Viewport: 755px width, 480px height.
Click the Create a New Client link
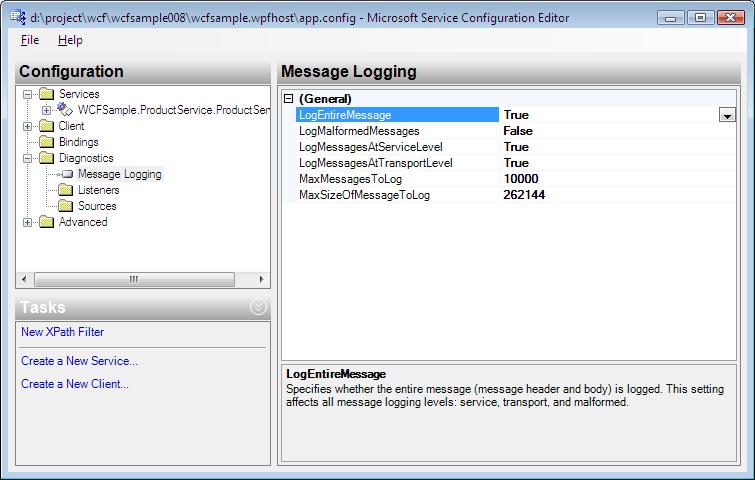click(x=75, y=384)
